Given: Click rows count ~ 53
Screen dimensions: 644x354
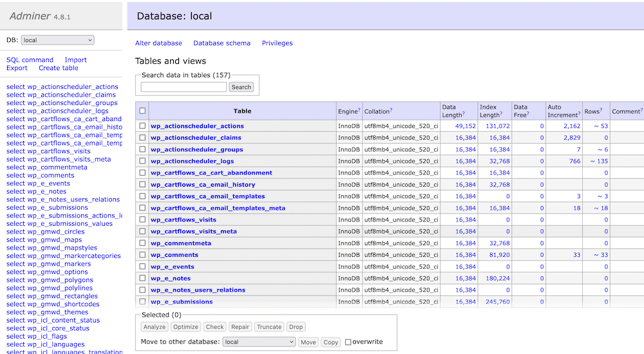Looking at the screenshot, I should coord(601,126).
